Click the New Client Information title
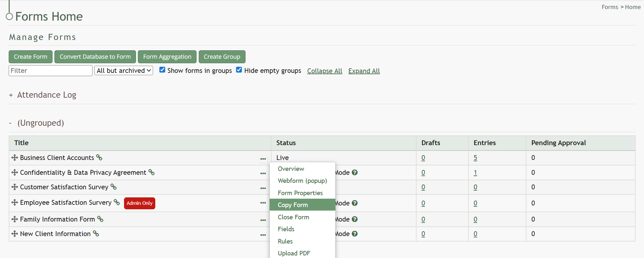 pos(55,234)
